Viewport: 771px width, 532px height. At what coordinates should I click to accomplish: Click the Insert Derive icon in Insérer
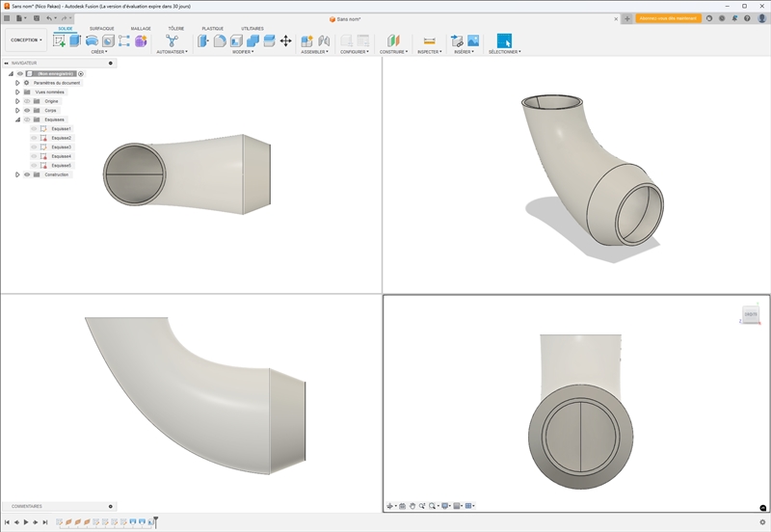click(457, 40)
